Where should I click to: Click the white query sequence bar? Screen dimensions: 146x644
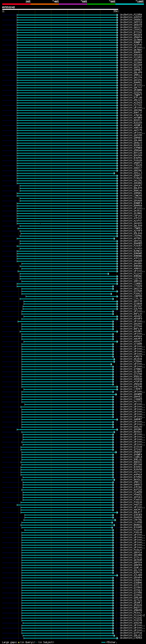pos(60,10)
